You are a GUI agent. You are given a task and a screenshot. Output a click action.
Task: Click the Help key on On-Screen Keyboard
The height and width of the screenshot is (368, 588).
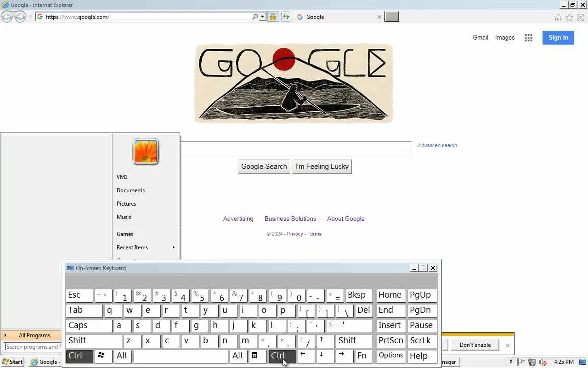click(422, 356)
